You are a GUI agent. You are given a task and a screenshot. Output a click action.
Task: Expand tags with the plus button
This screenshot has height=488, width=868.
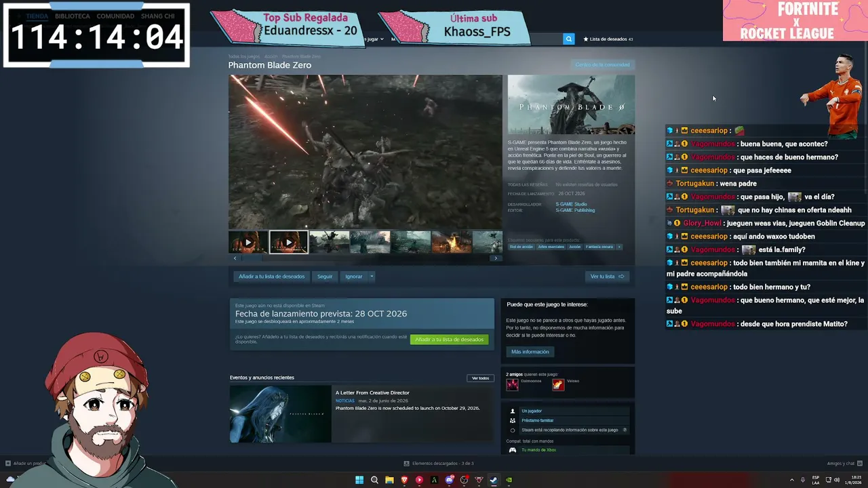pyautogui.click(x=619, y=247)
